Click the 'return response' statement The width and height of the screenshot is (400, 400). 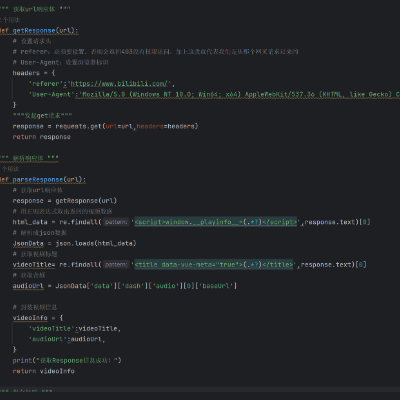pos(41,137)
